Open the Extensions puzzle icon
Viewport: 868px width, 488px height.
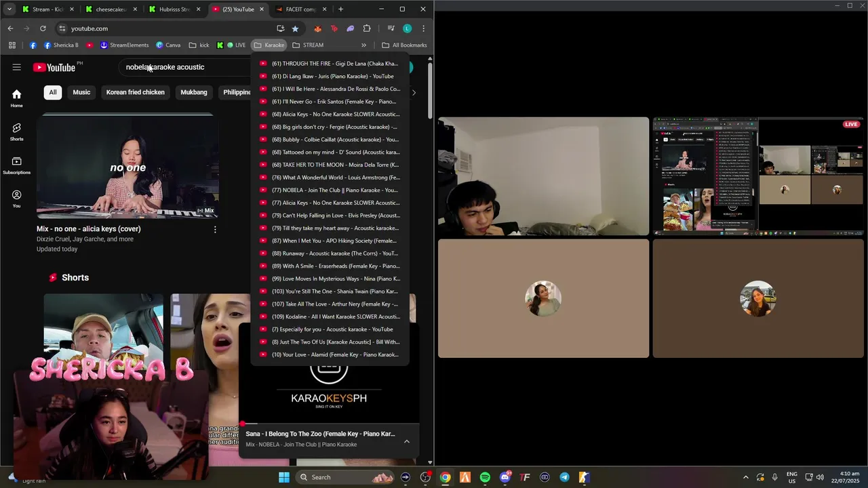click(367, 28)
